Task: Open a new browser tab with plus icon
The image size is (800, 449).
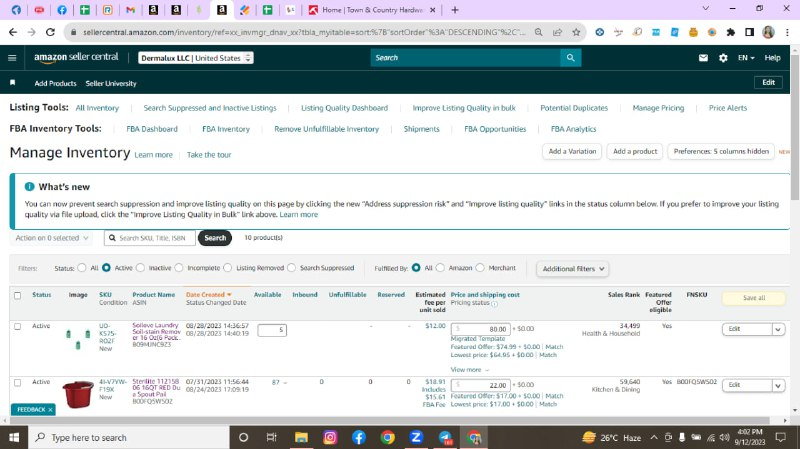Action: tap(455, 10)
